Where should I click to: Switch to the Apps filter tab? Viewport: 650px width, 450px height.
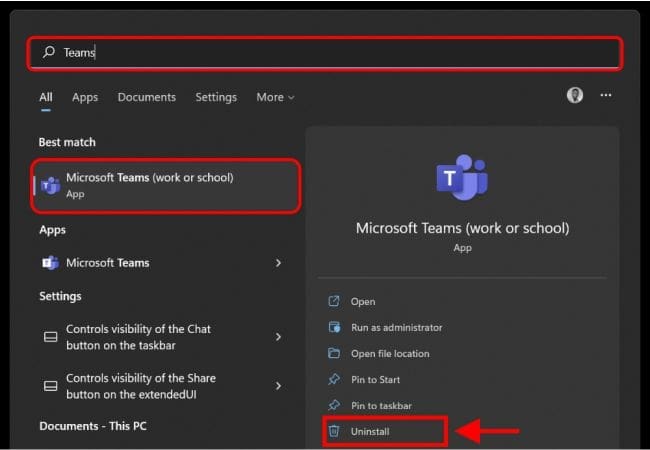click(85, 97)
